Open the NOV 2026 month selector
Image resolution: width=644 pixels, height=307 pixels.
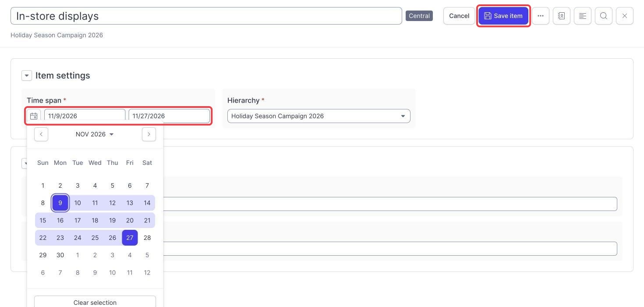(x=95, y=134)
